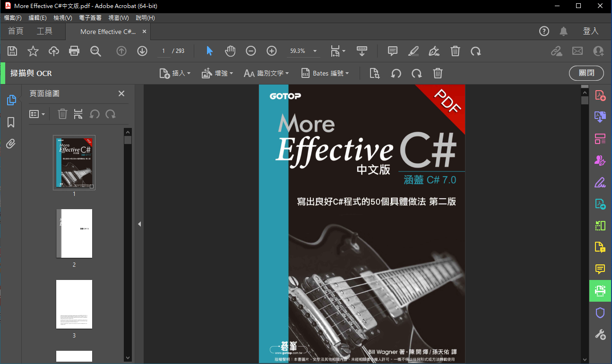Screen dimensions: 612x364
Task: Open the Bookmarks panel icon
Action: pyautogui.click(x=11, y=123)
